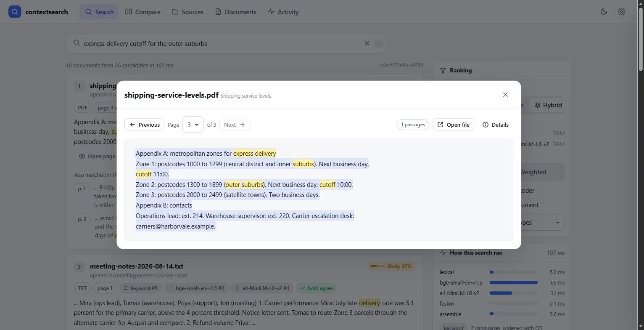The width and height of the screenshot is (644, 330).
Task: Open the types dropdown in Ranking panel
Action: click(x=541, y=223)
